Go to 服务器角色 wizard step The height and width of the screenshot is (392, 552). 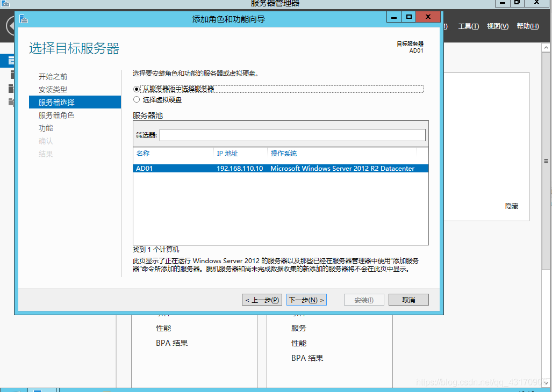(56, 115)
